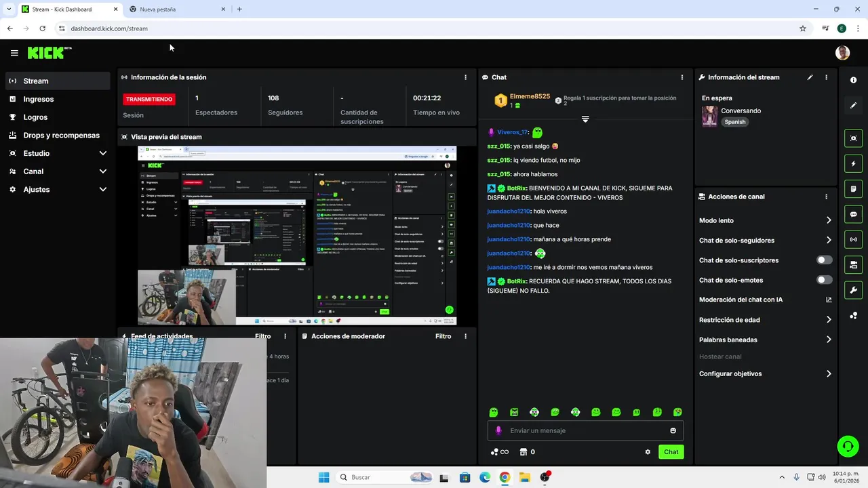
Task: Open options menu of Información del stream panel
Action: click(826, 77)
